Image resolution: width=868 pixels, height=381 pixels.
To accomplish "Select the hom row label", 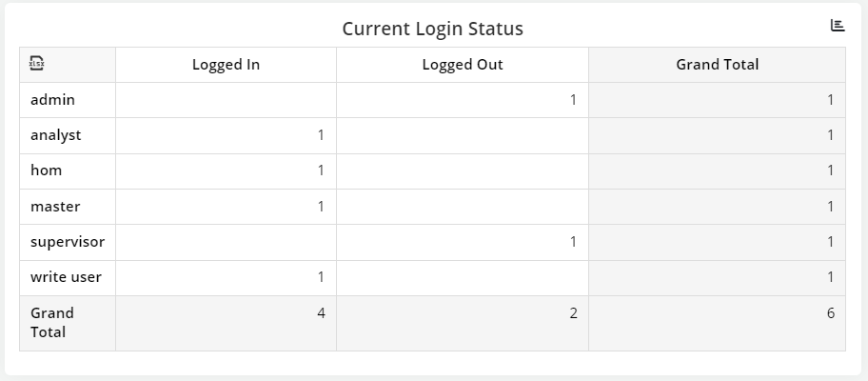I will coord(46,170).
